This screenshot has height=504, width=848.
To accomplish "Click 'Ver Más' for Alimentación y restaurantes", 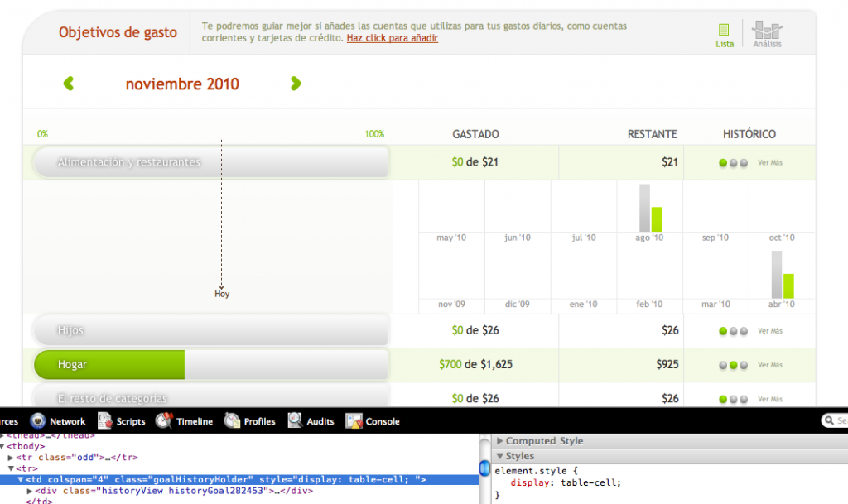I will pos(769,163).
